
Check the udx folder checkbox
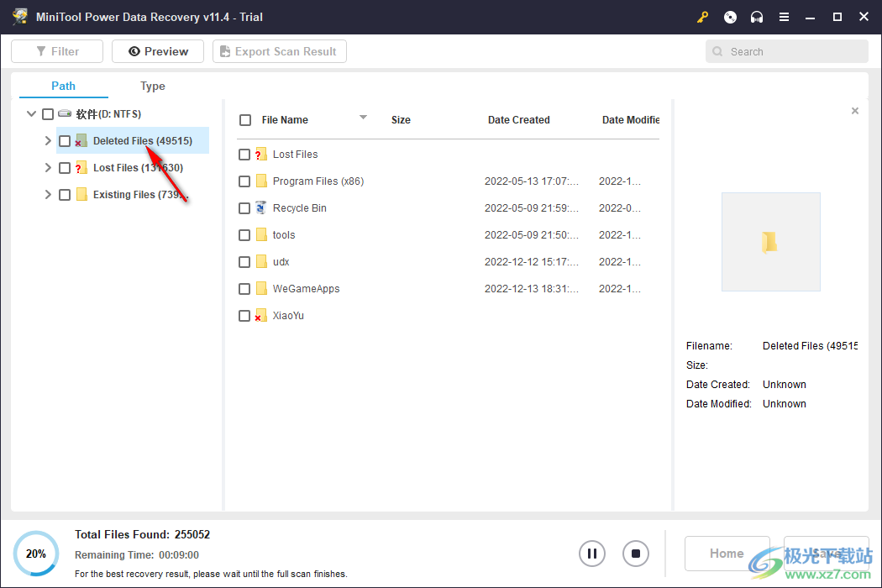pos(244,262)
